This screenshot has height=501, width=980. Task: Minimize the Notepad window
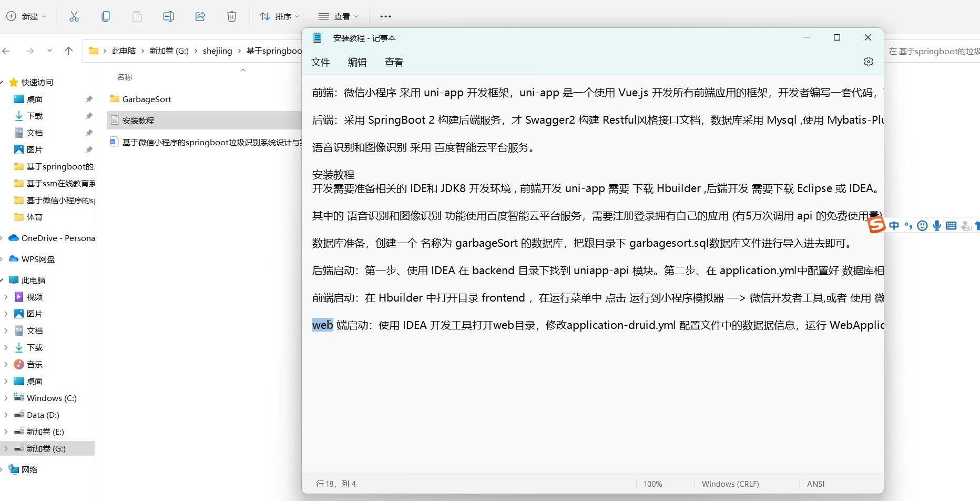tap(807, 37)
